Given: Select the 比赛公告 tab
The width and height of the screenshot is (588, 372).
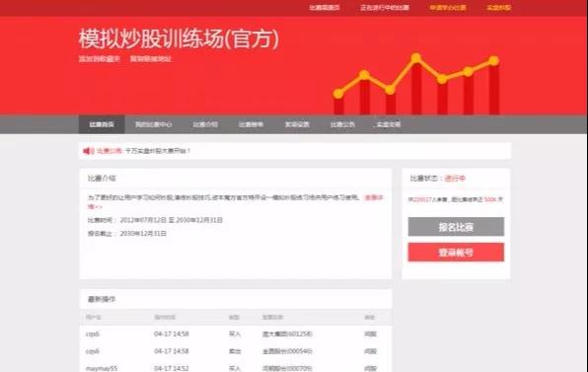Looking at the screenshot, I should click(x=342, y=124).
